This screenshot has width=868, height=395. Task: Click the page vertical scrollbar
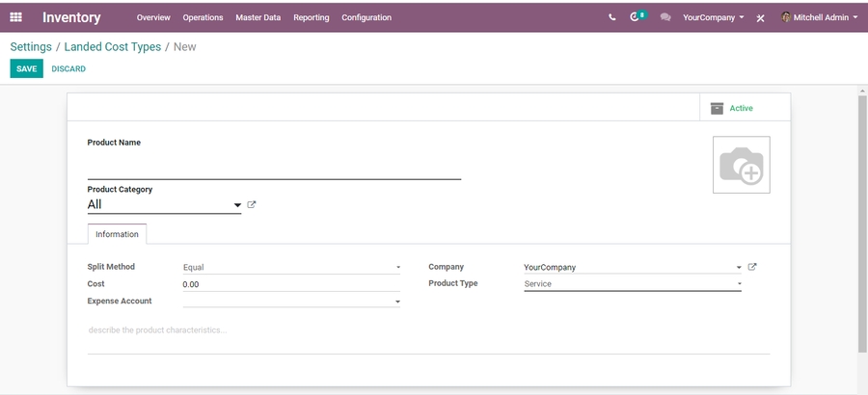[x=862, y=222]
